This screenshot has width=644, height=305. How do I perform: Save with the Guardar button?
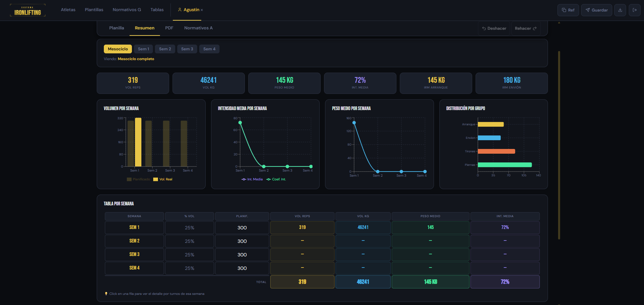597,10
